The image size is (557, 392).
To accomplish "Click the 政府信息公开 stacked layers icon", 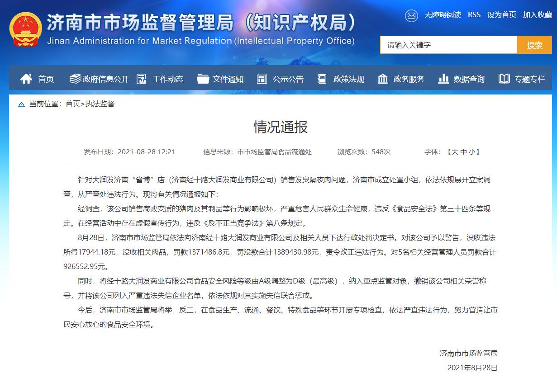I will point(75,79).
